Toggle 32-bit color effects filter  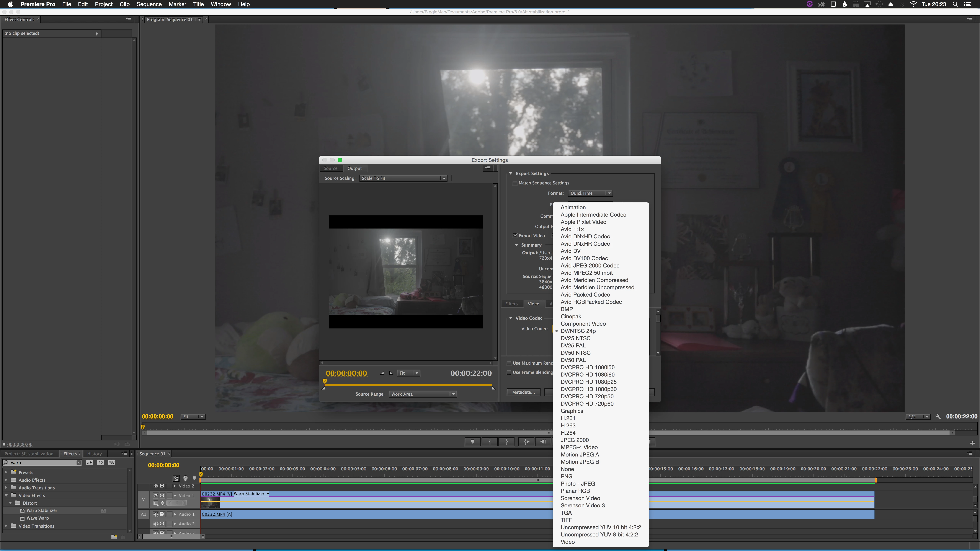[x=100, y=462]
